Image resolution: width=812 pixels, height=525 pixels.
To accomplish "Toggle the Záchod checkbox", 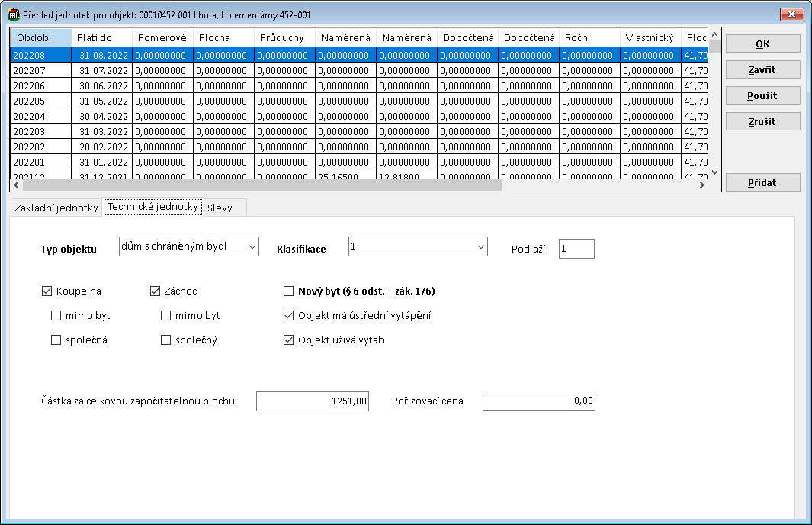I will [156, 291].
